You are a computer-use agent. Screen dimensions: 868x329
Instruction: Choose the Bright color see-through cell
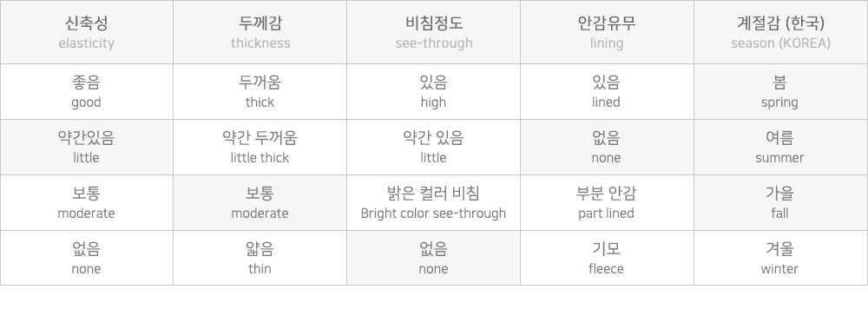tap(433, 203)
